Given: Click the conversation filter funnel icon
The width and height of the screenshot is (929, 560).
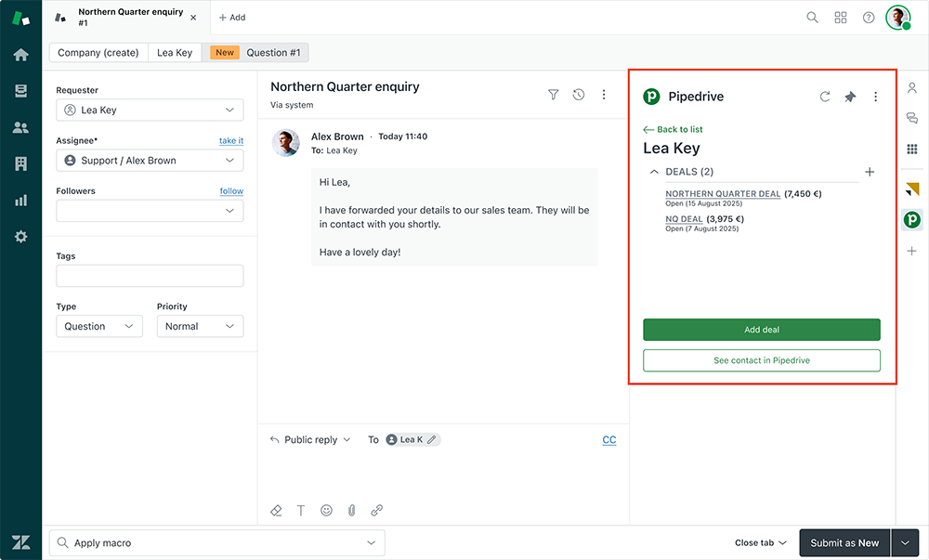Looking at the screenshot, I should pos(554,95).
